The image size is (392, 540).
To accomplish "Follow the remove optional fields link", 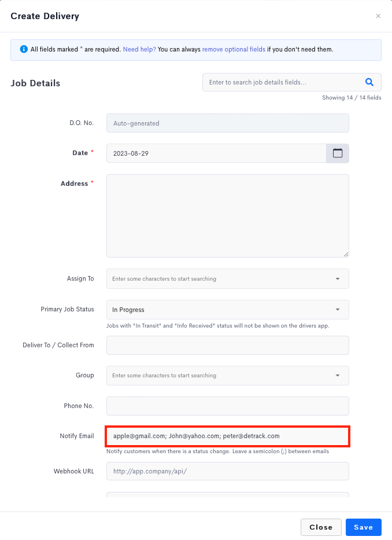I will click(x=234, y=49).
